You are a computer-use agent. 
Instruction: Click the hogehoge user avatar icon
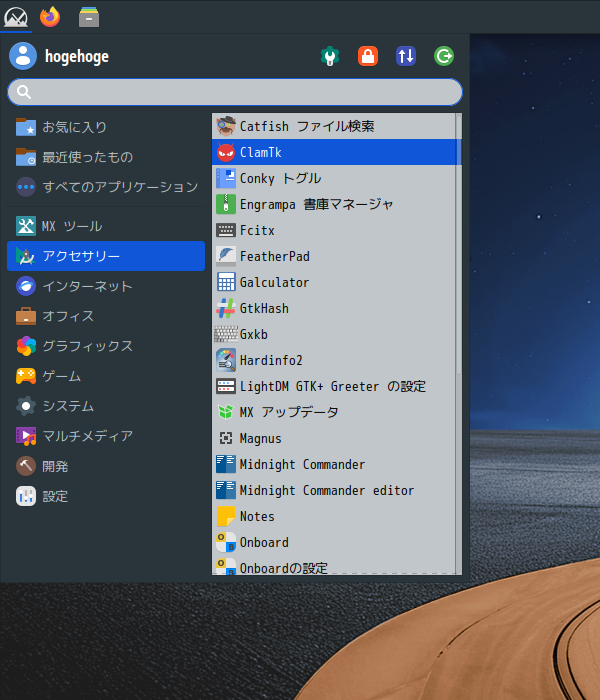[x=23, y=56]
